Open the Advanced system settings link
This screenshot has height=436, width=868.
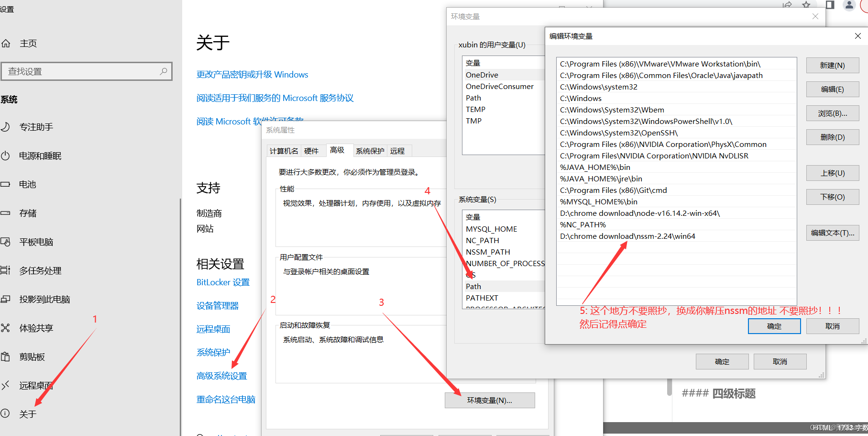[222, 376]
